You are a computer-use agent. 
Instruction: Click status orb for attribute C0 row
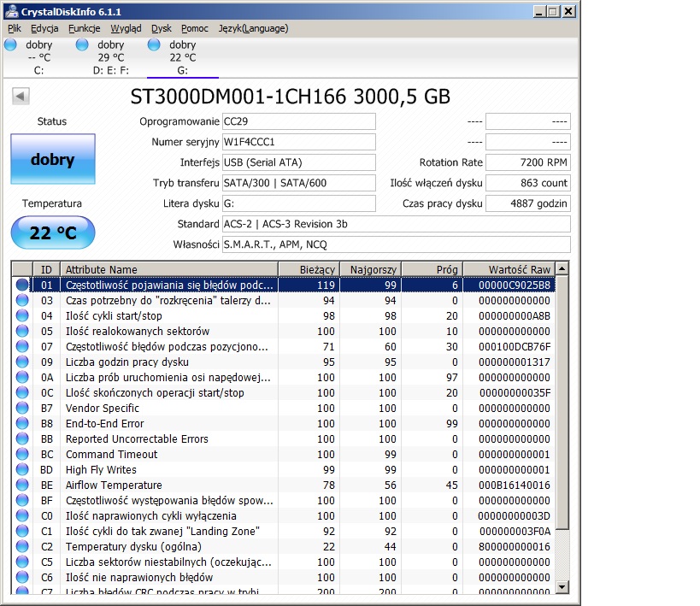click(x=22, y=515)
